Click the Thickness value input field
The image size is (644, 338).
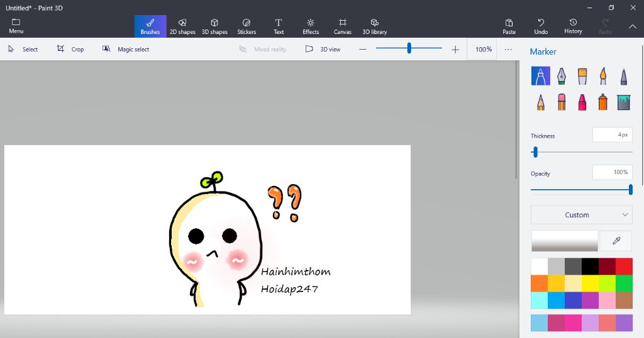612,134
